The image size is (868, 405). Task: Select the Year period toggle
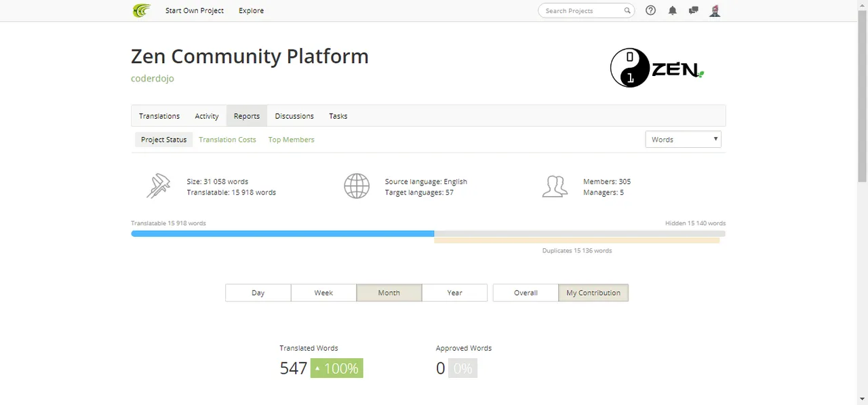454,292
